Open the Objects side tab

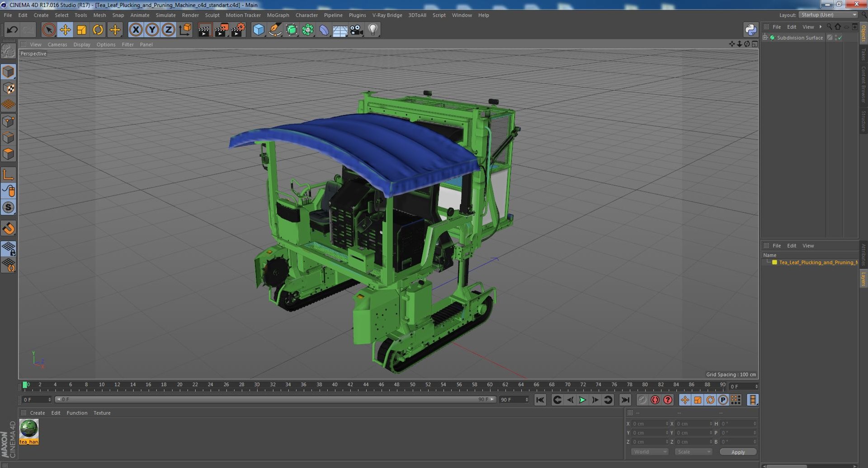click(x=863, y=33)
